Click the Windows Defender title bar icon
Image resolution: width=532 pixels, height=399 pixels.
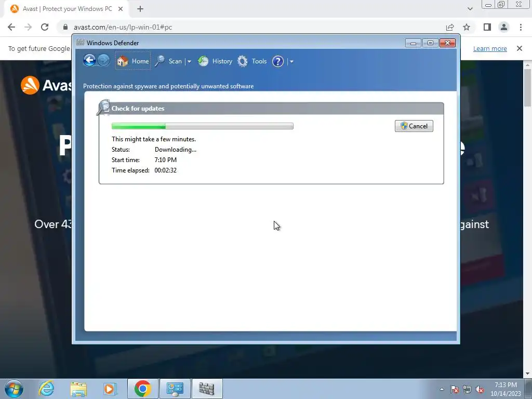80,43
